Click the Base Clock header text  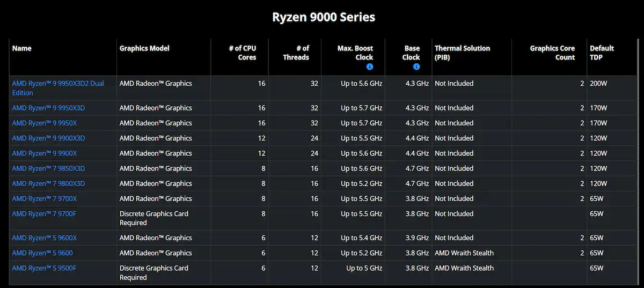(411, 53)
